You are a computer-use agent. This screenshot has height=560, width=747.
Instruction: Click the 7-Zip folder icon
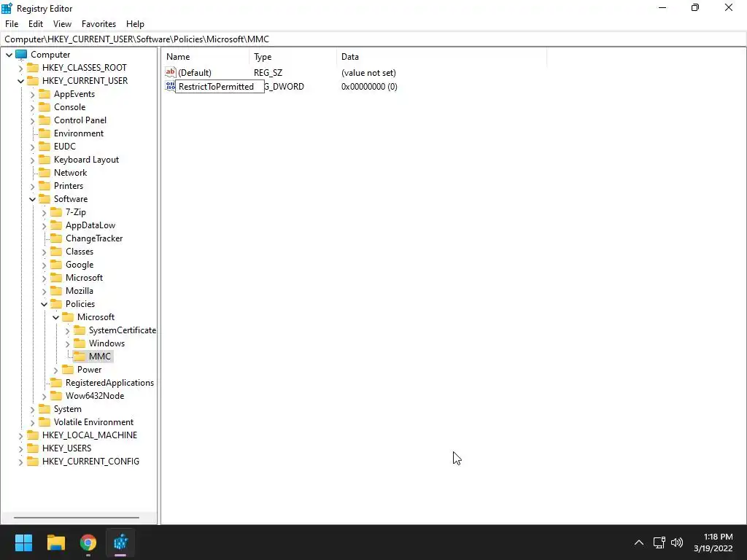tap(56, 212)
